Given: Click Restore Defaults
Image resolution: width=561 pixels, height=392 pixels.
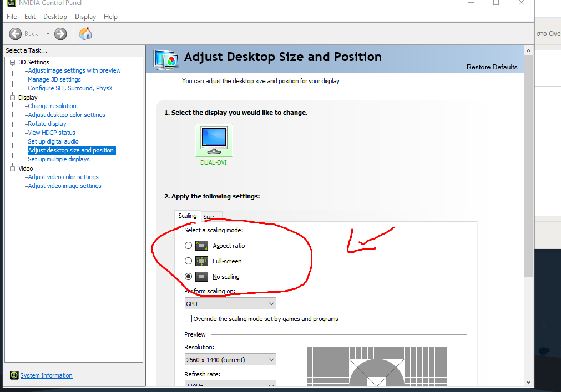Looking at the screenshot, I should pos(492,67).
